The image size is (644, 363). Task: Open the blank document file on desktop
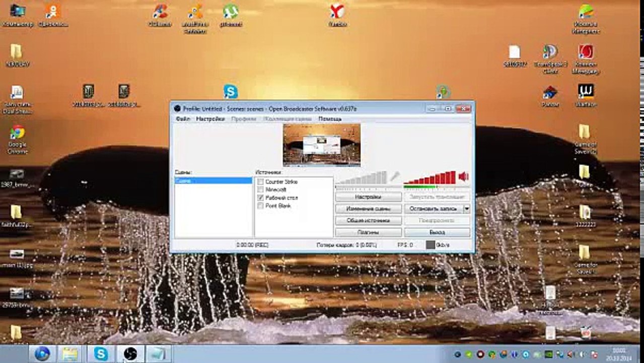pos(514,55)
